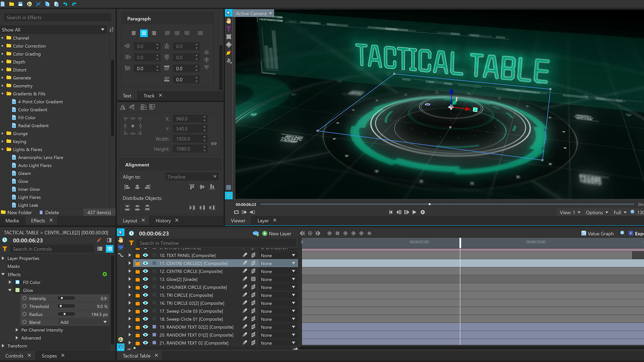The width and height of the screenshot is (644, 362).
Task: Click the center alignment paragraph icon
Action: (143, 33)
